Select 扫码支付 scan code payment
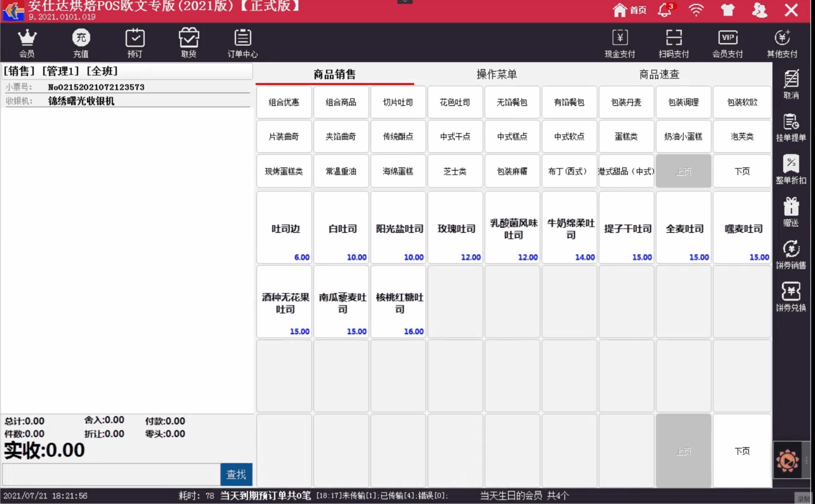This screenshot has width=815, height=504. coord(673,42)
